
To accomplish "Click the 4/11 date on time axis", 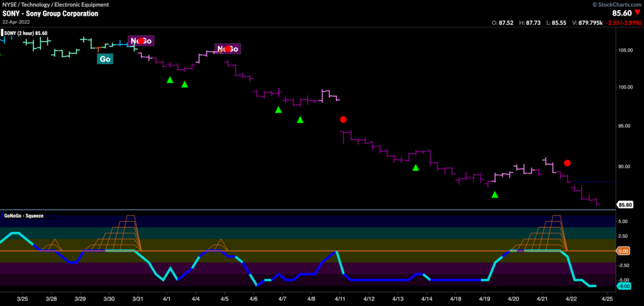I will (340, 299).
